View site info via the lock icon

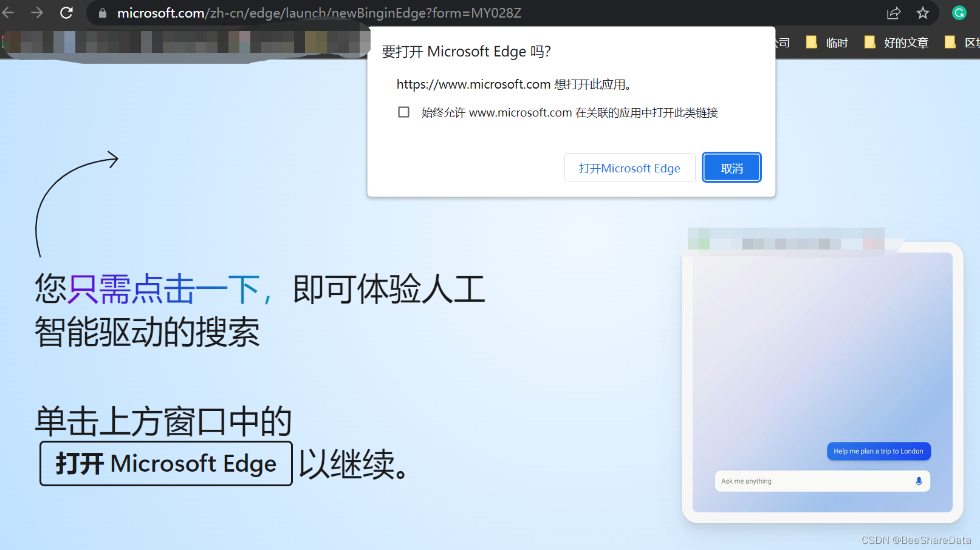(x=103, y=13)
